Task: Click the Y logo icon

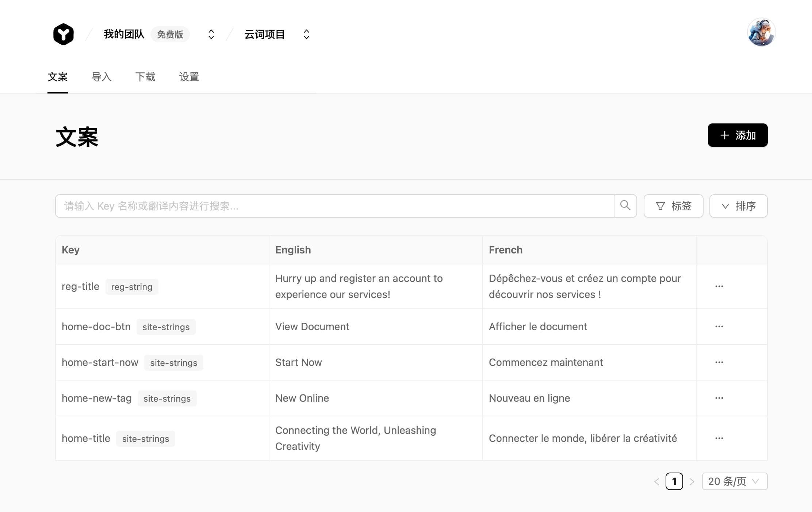Action: click(x=64, y=34)
